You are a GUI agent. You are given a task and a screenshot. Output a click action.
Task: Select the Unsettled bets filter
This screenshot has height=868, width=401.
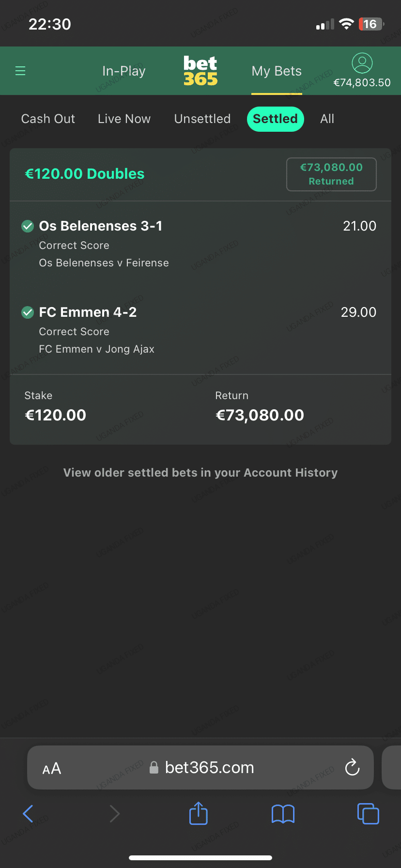coord(202,119)
